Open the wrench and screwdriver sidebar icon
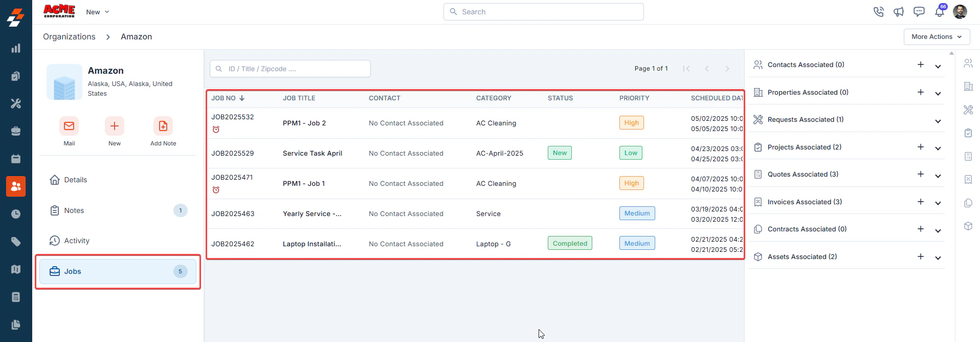The height and width of the screenshot is (342, 980). pos(16,103)
